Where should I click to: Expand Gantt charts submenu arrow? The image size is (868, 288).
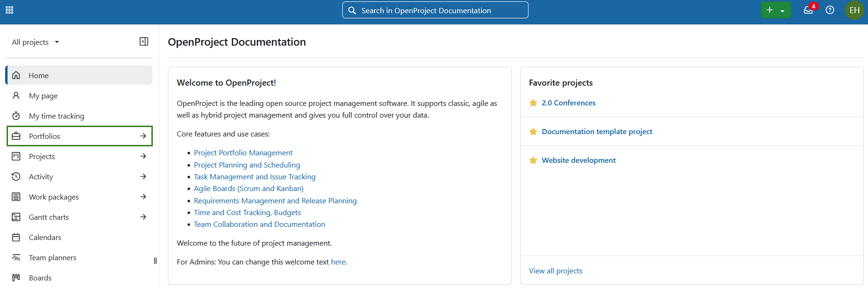pyautogui.click(x=143, y=217)
